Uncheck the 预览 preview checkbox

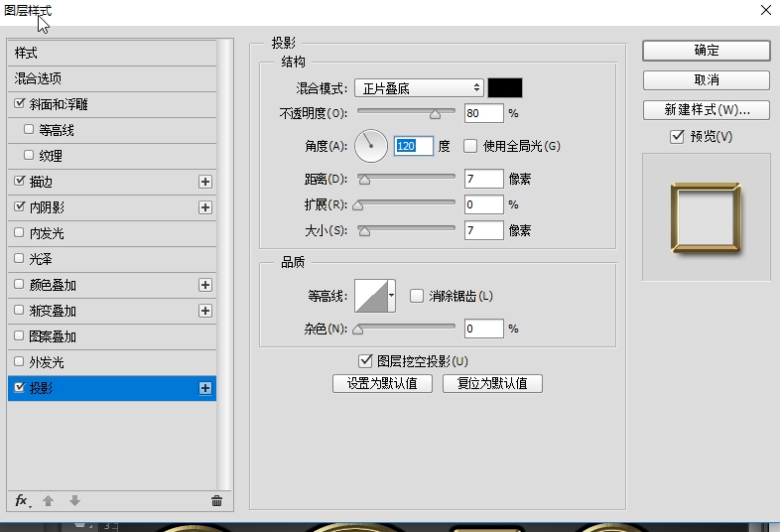click(677, 136)
